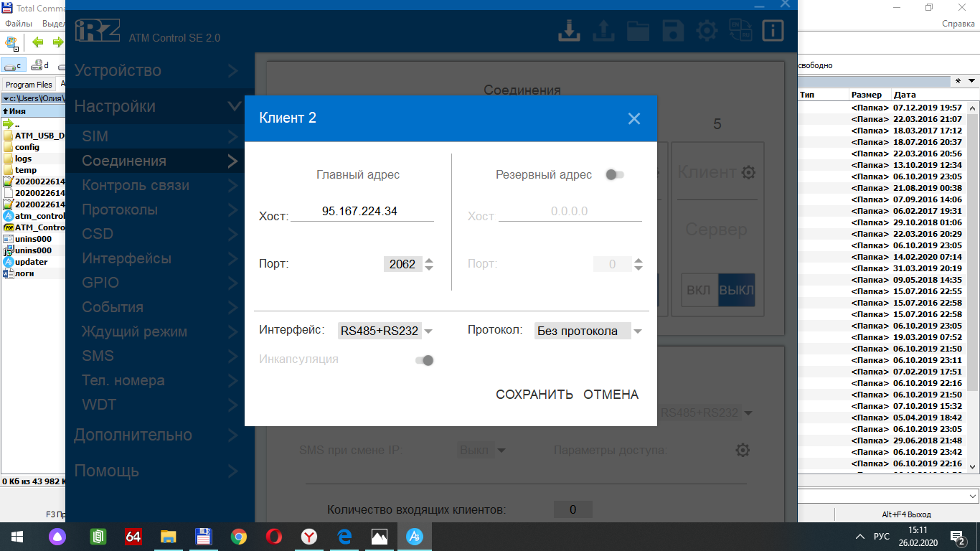Open background RS485+RS232 dropdown behind dialog
The image size is (980, 551).
pyautogui.click(x=706, y=413)
